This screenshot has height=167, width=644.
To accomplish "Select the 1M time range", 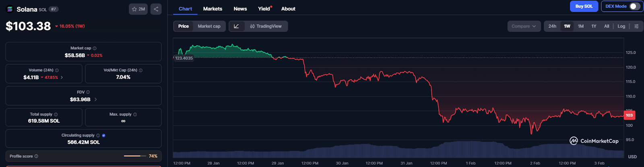I will pyautogui.click(x=580, y=26).
